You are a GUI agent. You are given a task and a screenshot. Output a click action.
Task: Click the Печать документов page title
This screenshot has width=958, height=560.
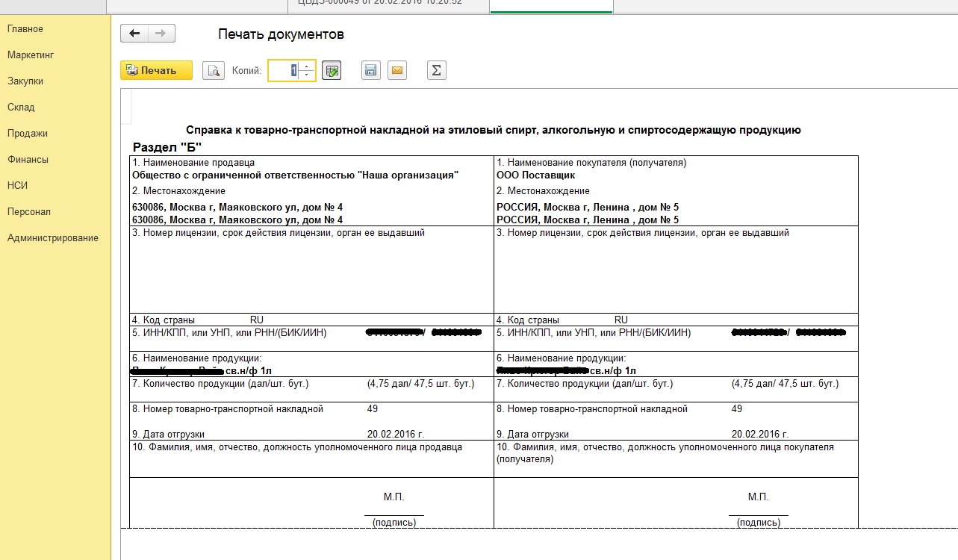pyautogui.click(x=282, y=34)
